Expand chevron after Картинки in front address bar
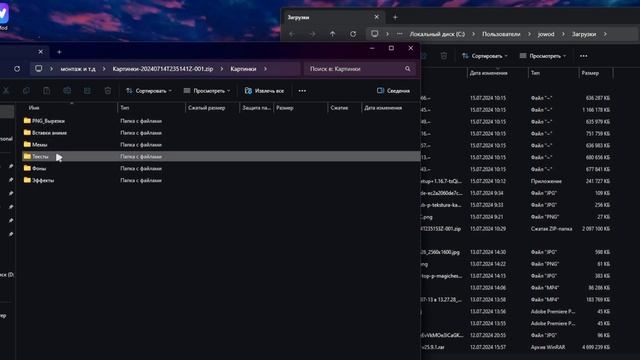This screenshot has width=640, height=360. (x=265, y=69)
